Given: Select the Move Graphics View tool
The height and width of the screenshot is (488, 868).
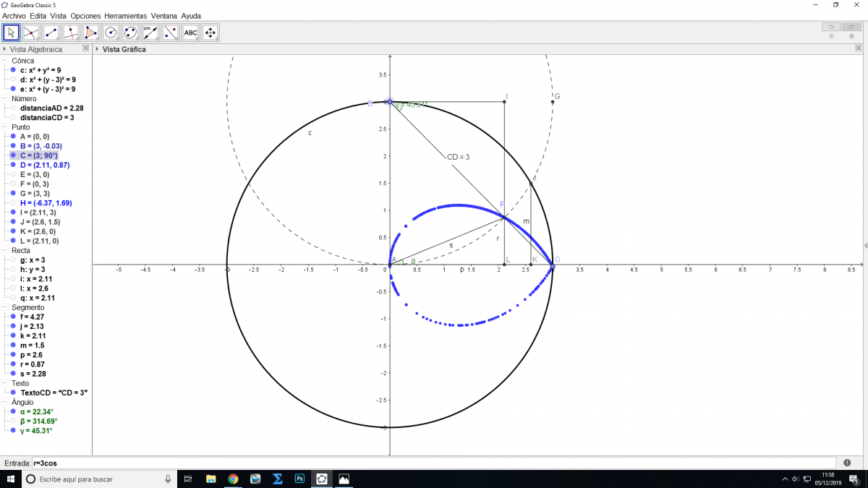Looking at the screenshot, I should tap(210, 33).
